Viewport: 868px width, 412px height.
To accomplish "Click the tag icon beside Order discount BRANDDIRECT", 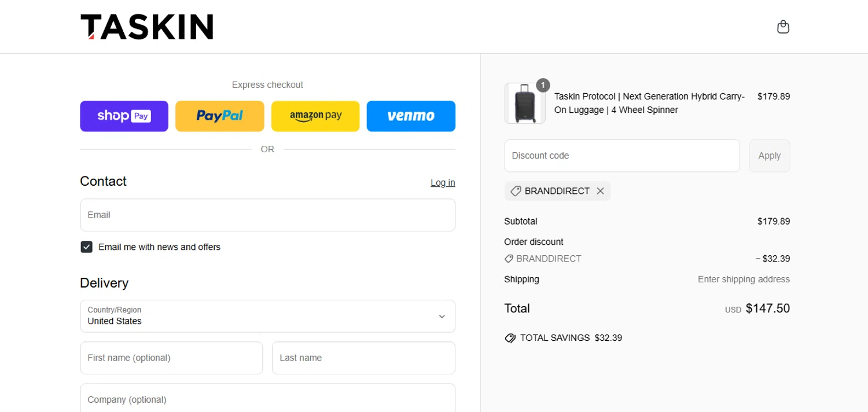I will (x=509, y=259).
